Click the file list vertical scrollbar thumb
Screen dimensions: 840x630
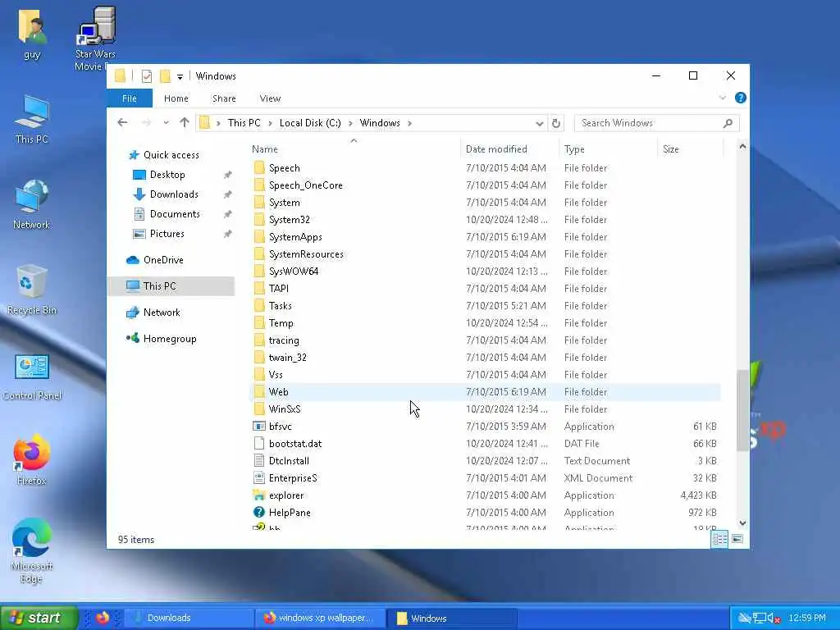click(x=742, y=410)
